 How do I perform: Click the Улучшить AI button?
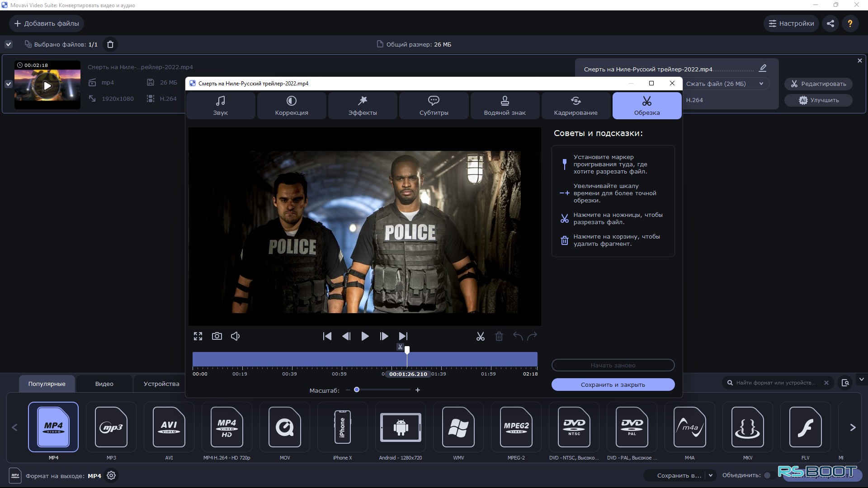point(818,100)
